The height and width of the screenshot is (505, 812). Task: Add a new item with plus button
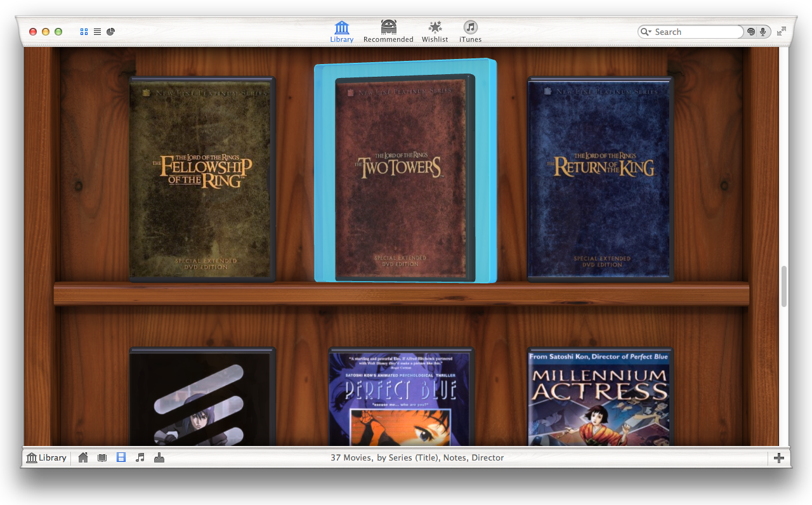tap(780, 457)
